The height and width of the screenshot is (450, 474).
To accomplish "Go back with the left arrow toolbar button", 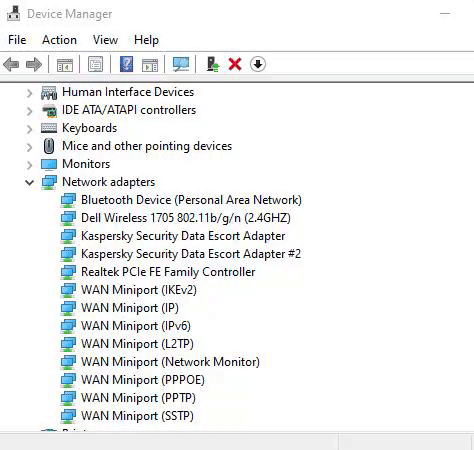I will (11, 64).
